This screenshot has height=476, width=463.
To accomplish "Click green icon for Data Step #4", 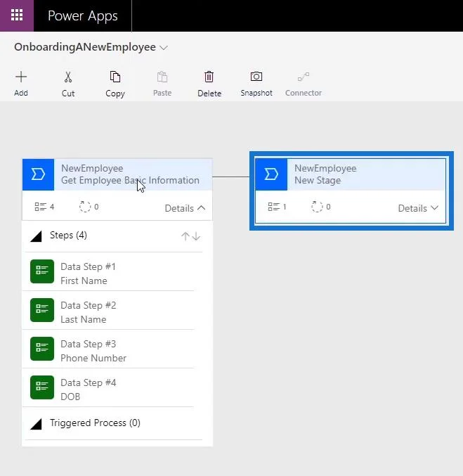I will point(42,387).
